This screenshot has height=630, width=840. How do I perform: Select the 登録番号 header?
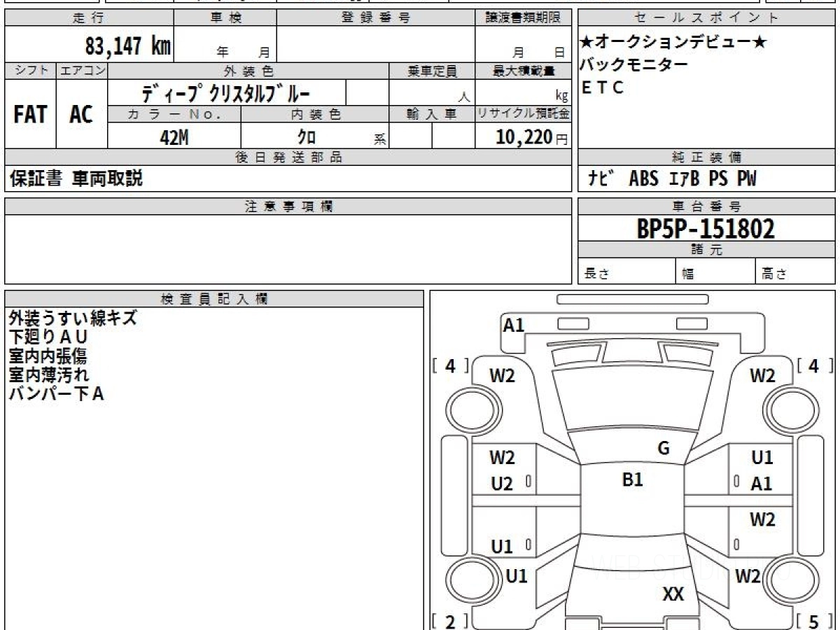376,17
